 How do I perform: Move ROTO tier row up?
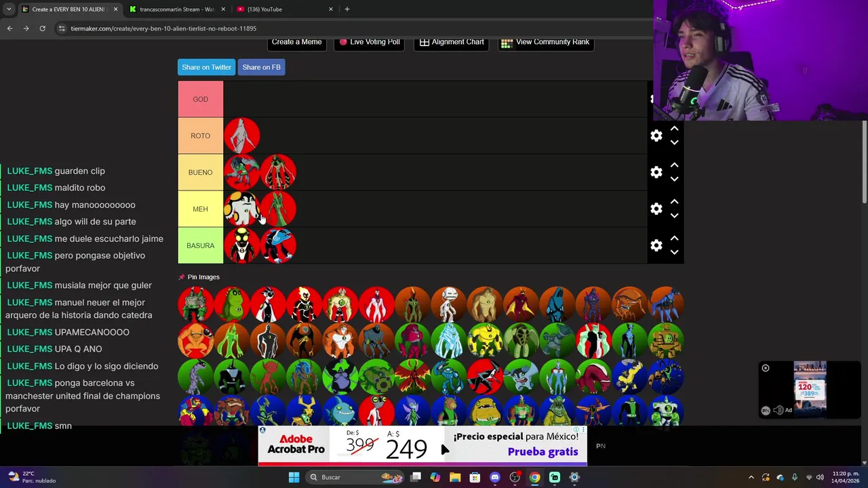point(674,129)
